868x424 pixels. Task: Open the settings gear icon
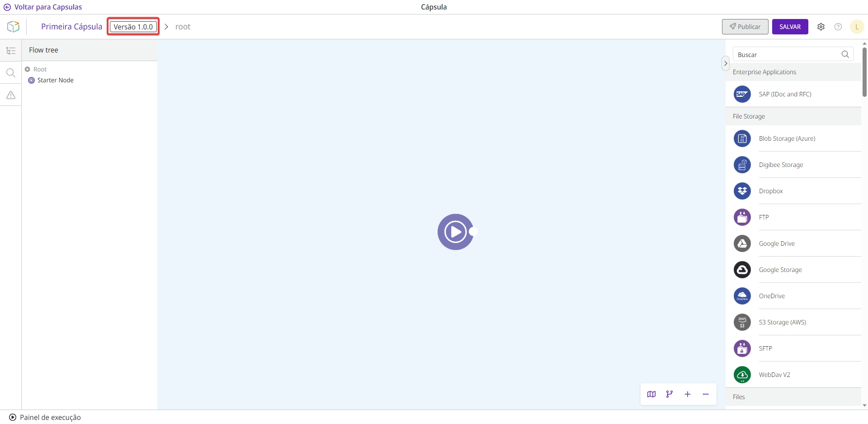[x=821, y=27]
